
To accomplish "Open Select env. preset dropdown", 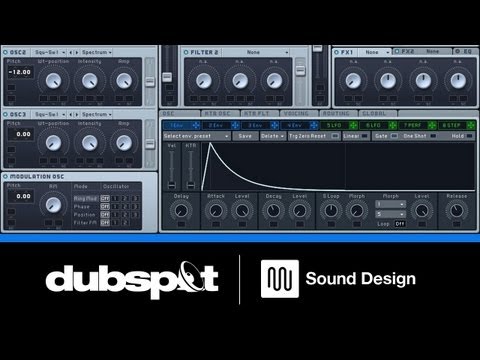I will [x=196, y=136].
